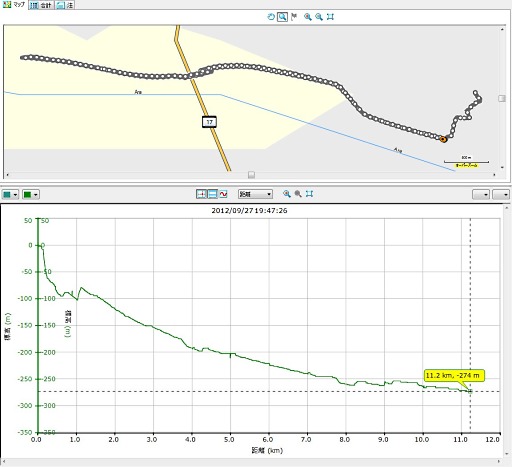Click the 距離 (km) axis label

coord(267,451)
